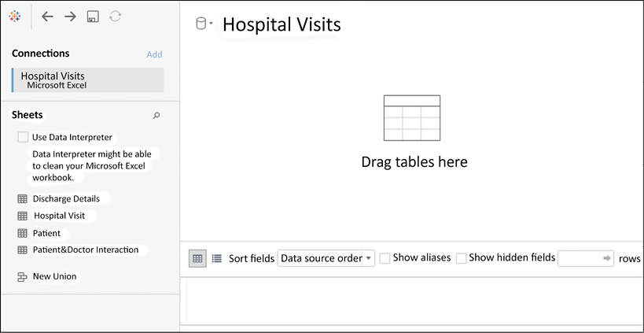Select the Patient&Doctor Interaction sheet
The width and height of the screenshot is (644, 333).
pos(86,250)
